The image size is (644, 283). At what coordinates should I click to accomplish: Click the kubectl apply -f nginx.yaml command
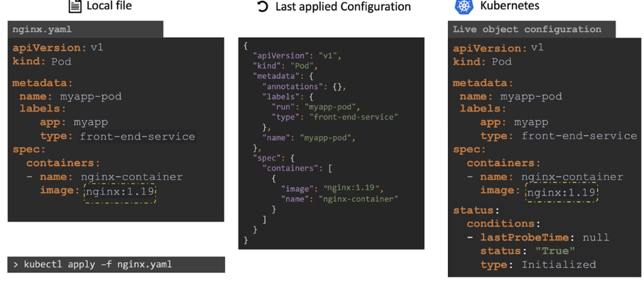click(x=116, y=265)
